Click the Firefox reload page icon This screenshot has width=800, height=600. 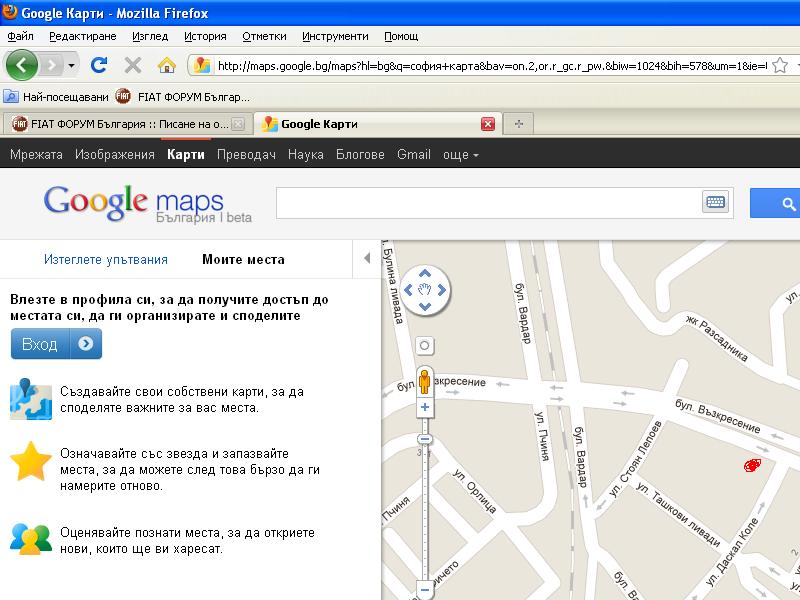(x=98, y=65)
